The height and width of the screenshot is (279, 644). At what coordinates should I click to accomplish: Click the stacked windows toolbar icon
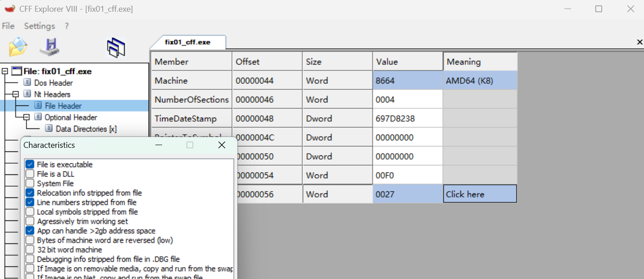point(116,47)
